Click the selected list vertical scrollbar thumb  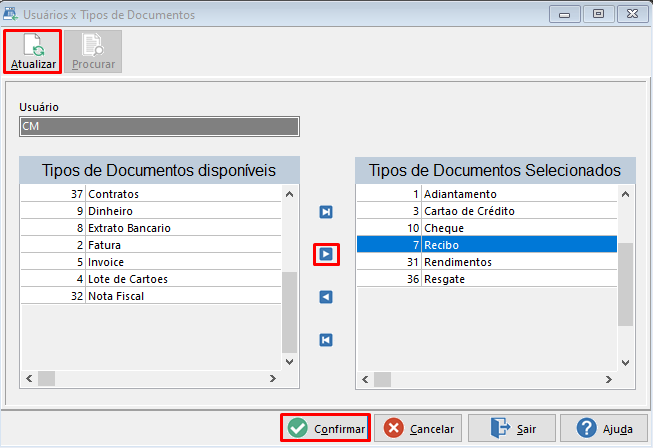[x=626, y=284]
